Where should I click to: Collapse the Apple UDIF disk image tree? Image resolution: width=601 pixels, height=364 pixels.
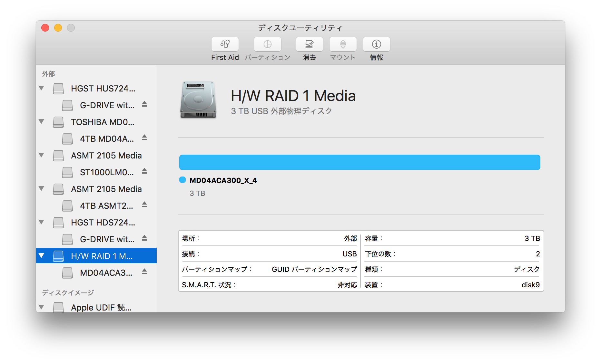point(41,307)
